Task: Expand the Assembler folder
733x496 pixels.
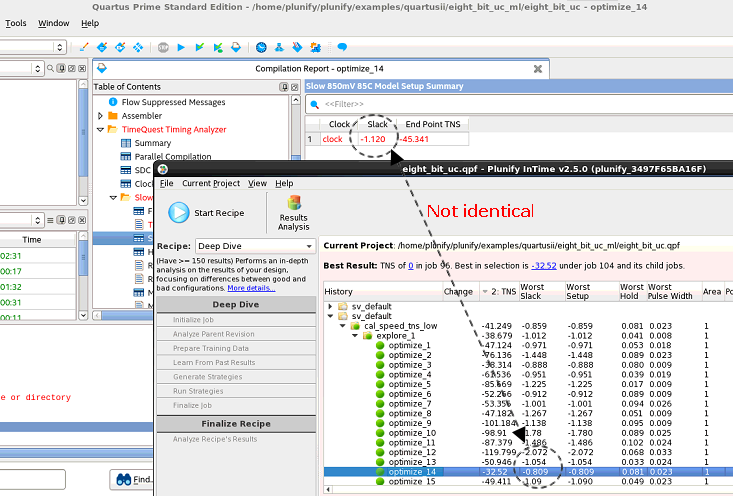Action: coord(100,116)
